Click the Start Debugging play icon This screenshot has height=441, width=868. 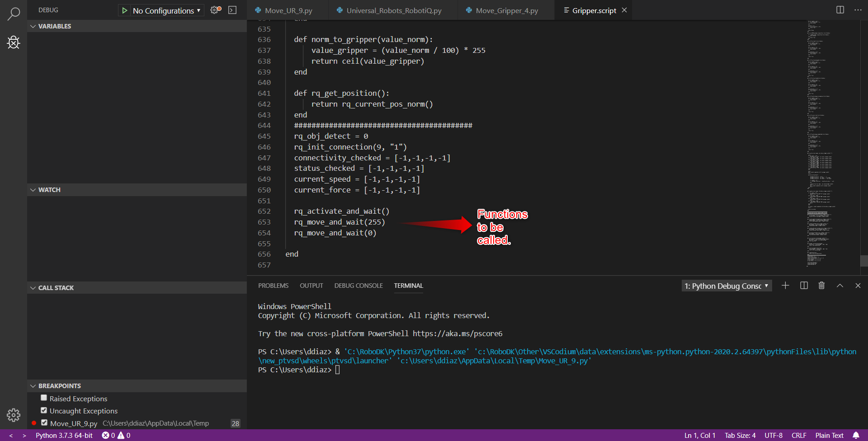(x=125, y=10)
